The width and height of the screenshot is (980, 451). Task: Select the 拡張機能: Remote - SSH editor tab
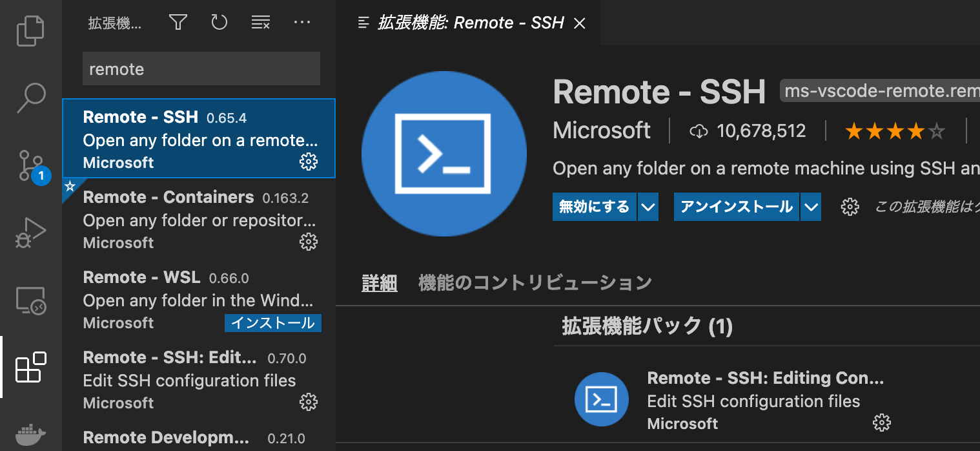tap(468, 23)
